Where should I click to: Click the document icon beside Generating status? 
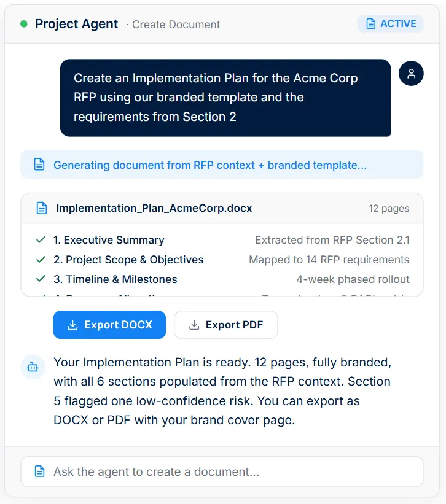(x=39, y=165)
